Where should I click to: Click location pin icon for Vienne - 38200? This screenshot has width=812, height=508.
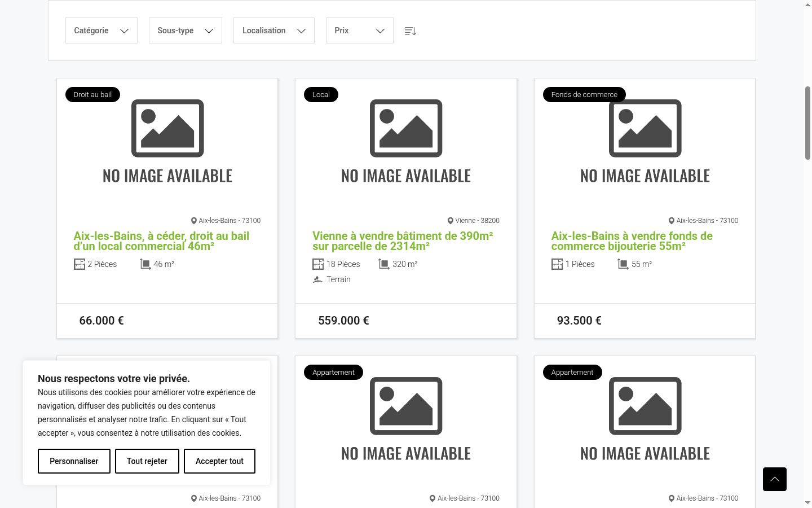click(x=451, y=221)
